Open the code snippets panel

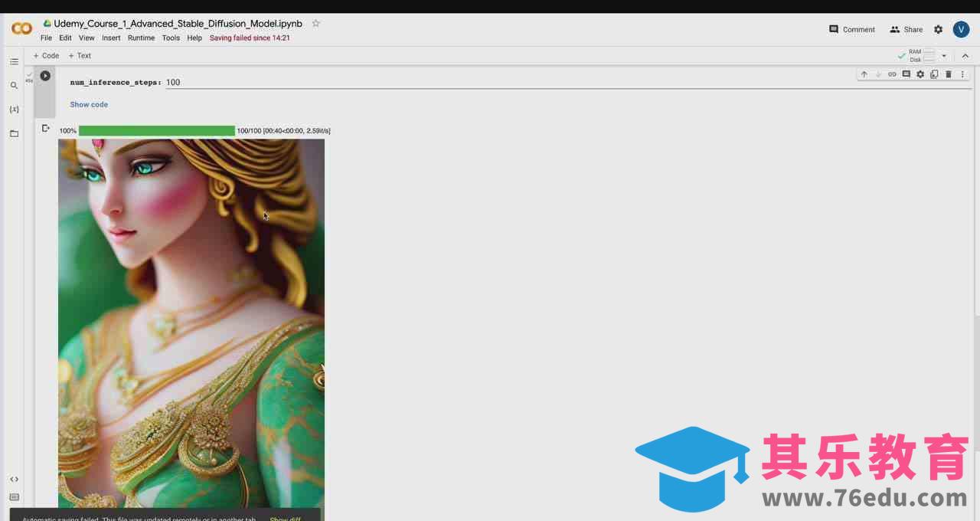click(14, 479)
